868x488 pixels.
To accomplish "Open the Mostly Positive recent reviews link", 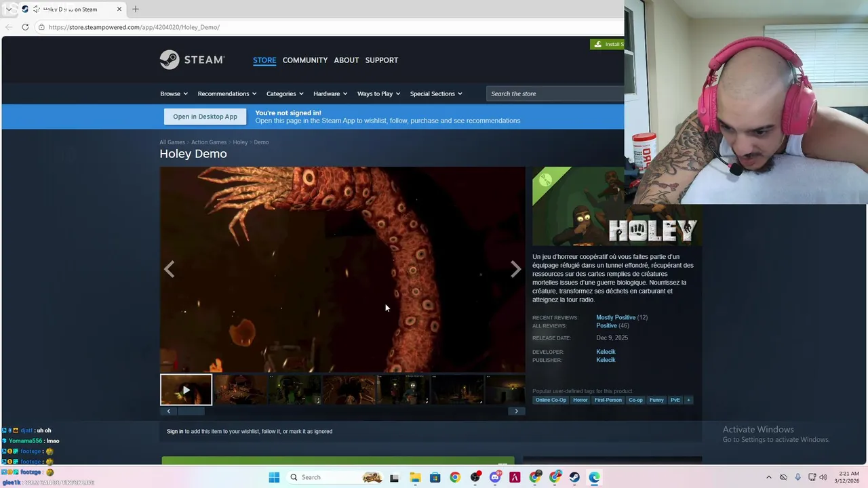I will click(616, 317).
